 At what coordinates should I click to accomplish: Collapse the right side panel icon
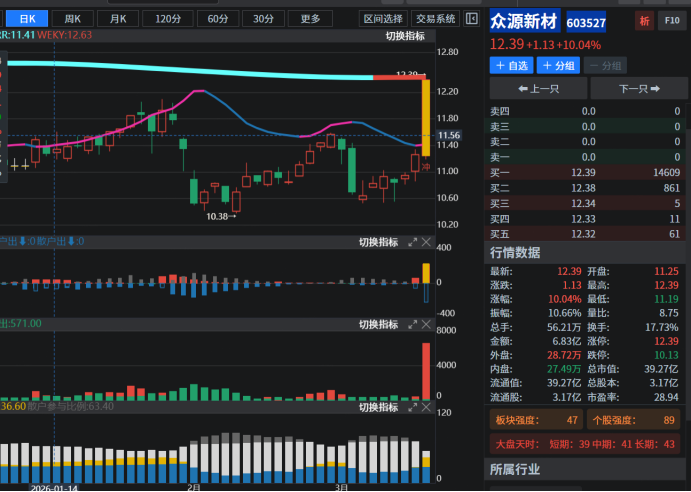pos(472,18)
